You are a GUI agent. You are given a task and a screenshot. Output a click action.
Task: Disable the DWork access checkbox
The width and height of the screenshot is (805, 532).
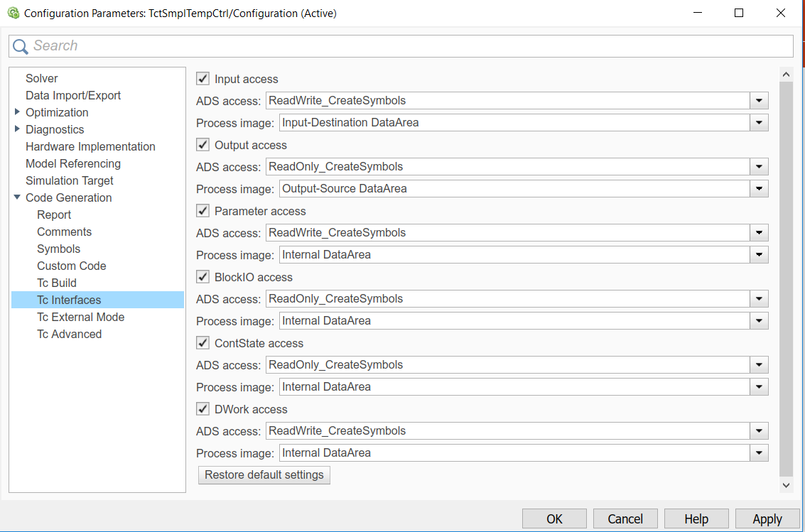[202, 409]
